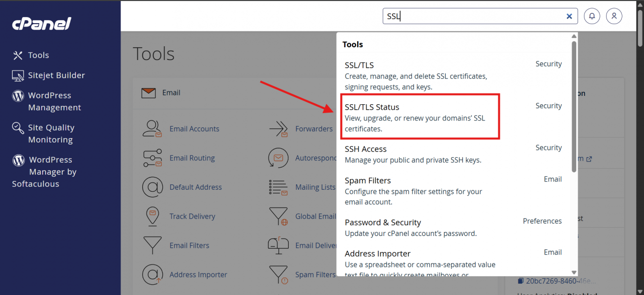644x295 pixels.
Task: Open Mailing Lists link
Action: point(315,187)
